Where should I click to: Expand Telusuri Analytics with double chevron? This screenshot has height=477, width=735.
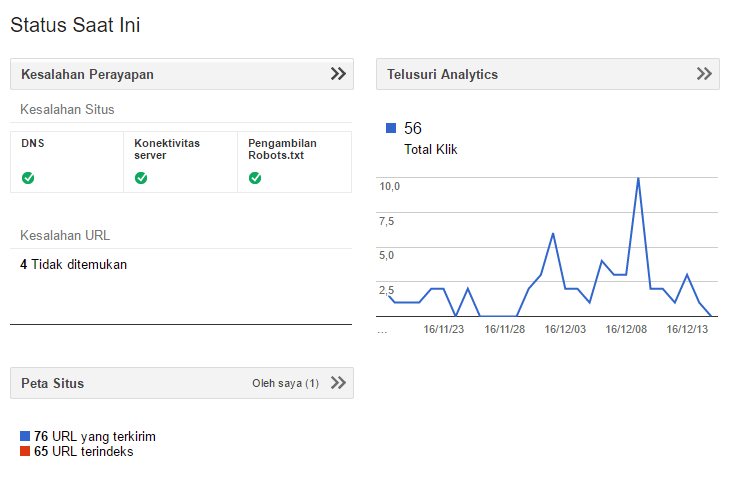coord(704,74)
